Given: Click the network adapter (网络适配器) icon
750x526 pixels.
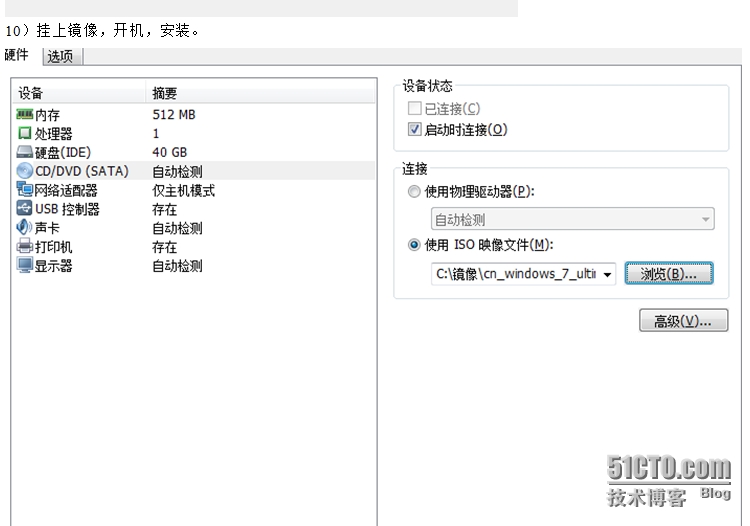Looking at the screenshot, I should tap(24, 189).
